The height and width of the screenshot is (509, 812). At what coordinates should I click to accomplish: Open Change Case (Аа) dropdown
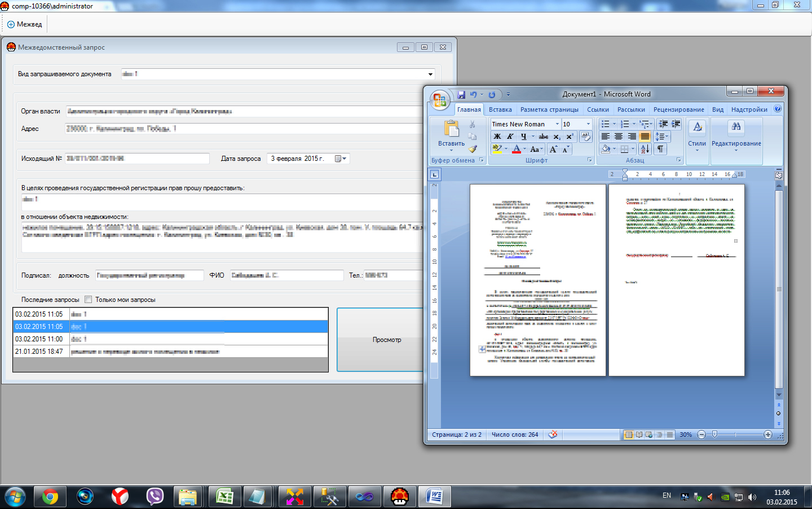(537, 149)
